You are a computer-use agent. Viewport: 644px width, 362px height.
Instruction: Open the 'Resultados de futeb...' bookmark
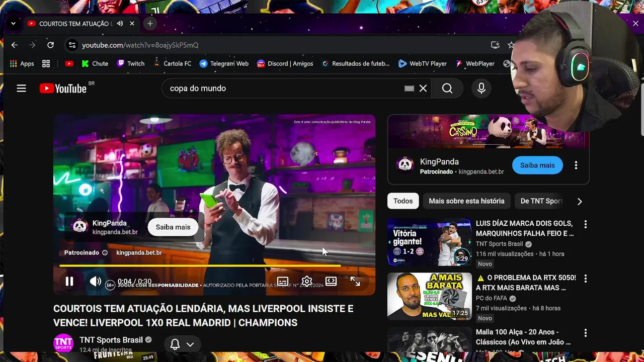click(356, 64)
